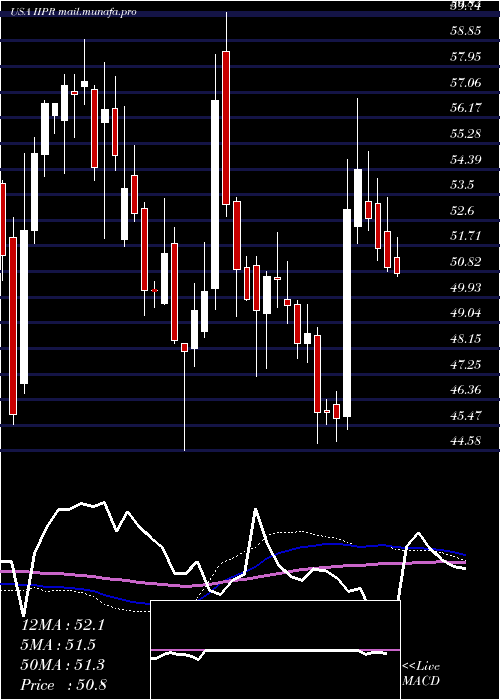Click the 54.39 price axis label
Viewport: 500px width, 700px height.
(466, 159)
